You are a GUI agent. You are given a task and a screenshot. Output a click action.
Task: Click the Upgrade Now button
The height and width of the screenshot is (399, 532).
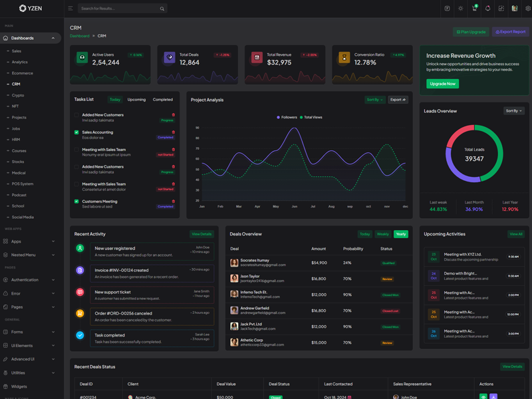coord(442,84)
